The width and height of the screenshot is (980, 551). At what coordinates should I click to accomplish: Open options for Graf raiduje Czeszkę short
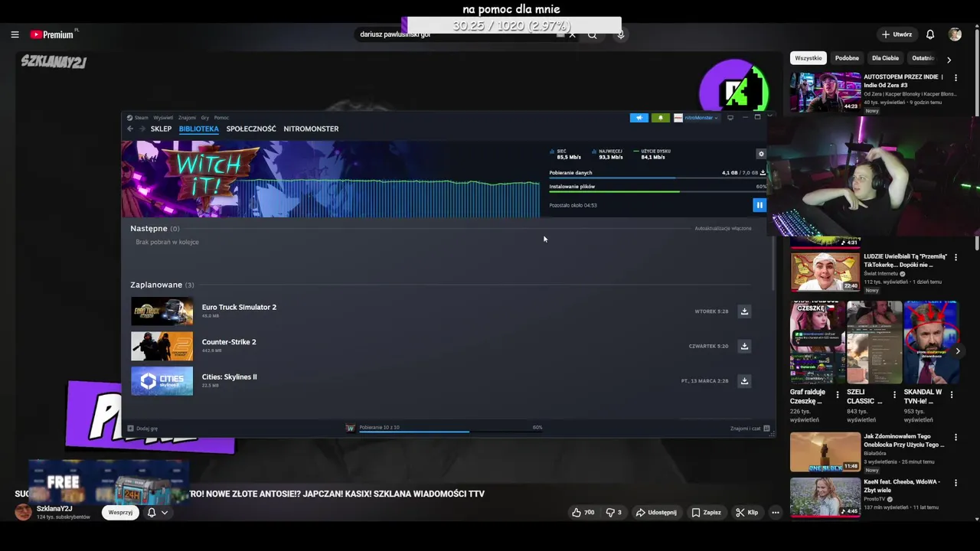[x=838, y=395]
